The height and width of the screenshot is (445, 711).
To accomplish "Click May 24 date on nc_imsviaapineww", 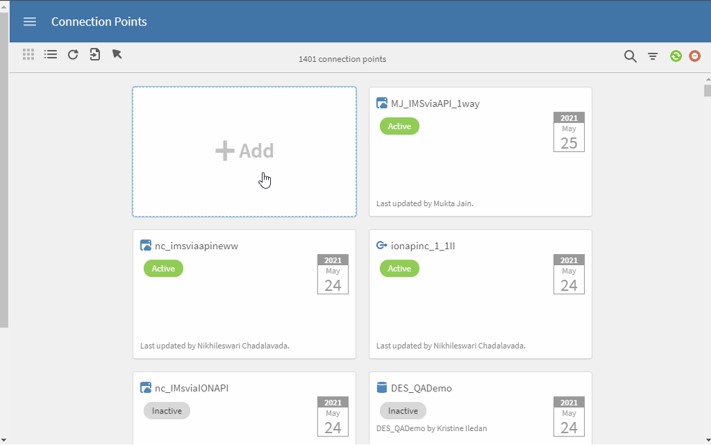I will pyautogui.click(x=333, y=274).
